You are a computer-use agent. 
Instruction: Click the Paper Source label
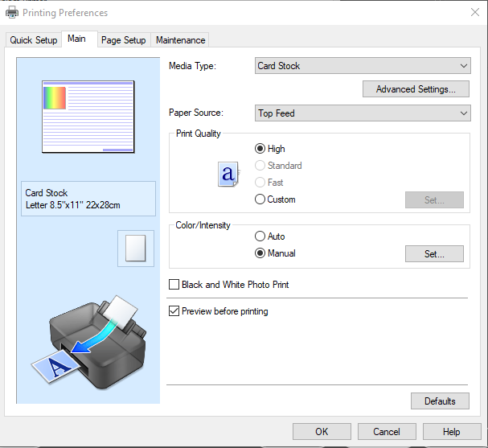click(196, 113)
